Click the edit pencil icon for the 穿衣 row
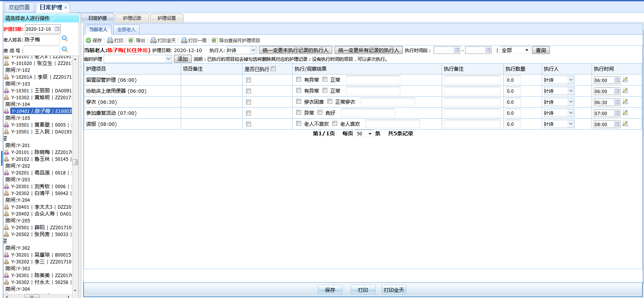 coord(625,102)
